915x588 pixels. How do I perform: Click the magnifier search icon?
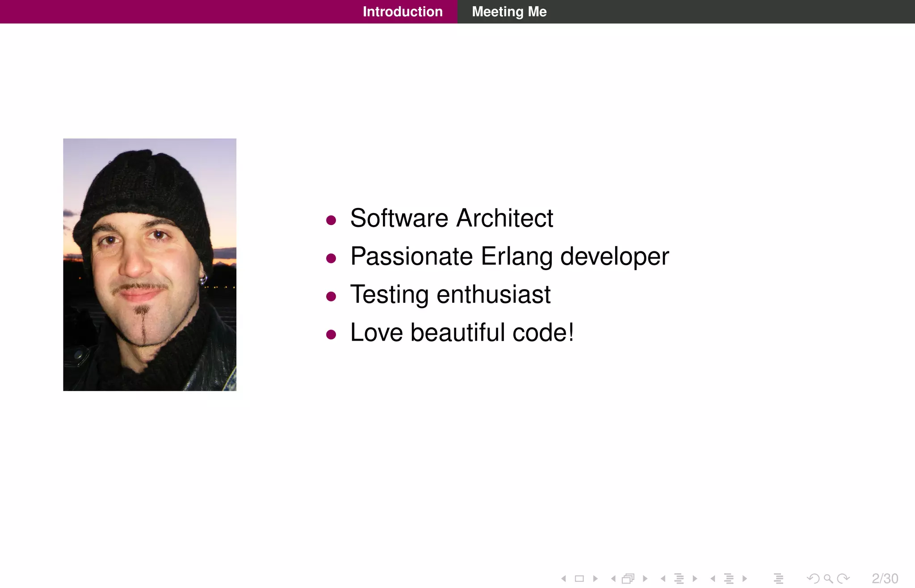click(828, 579)
